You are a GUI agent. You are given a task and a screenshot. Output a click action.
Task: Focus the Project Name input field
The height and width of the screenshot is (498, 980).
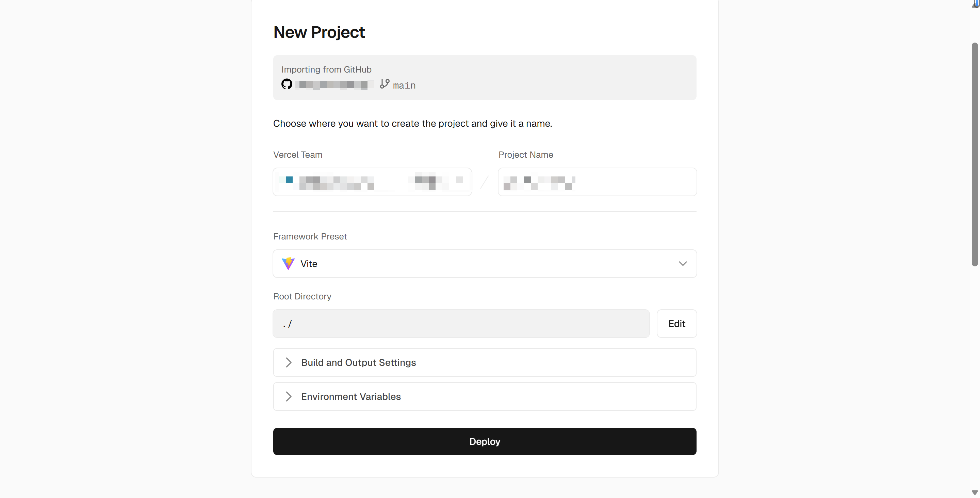597,182
